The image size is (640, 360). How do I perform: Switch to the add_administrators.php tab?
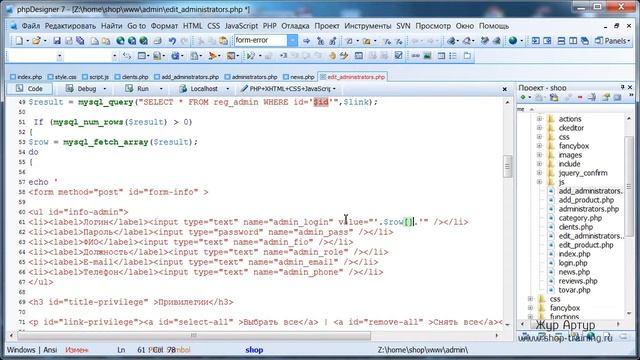(187, 77)
